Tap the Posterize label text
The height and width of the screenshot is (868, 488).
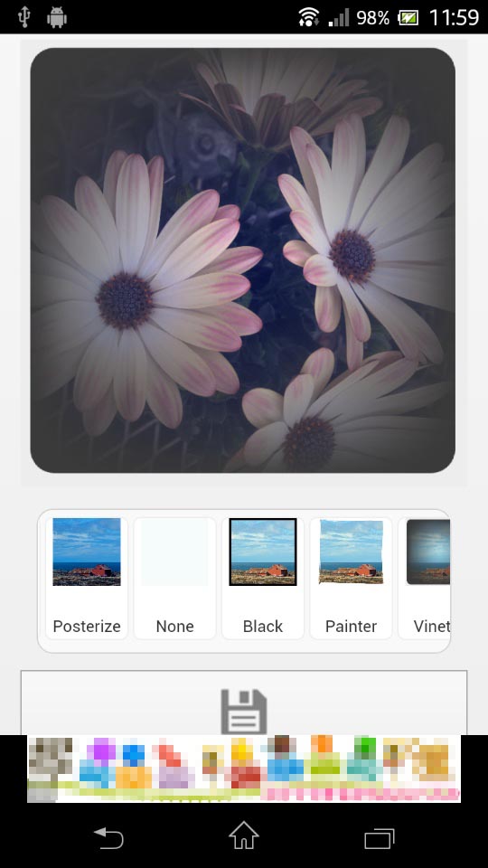coord(87,626)
